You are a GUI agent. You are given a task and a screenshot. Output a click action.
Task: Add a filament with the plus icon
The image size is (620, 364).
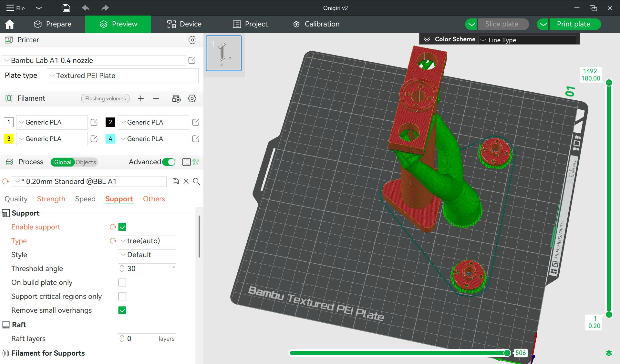140,98
